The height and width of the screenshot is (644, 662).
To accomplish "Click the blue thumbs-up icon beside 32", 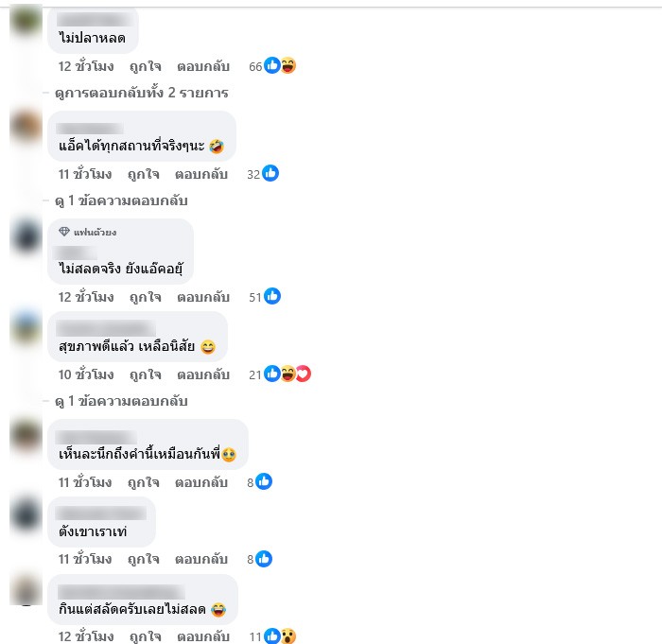I will 270,173.
